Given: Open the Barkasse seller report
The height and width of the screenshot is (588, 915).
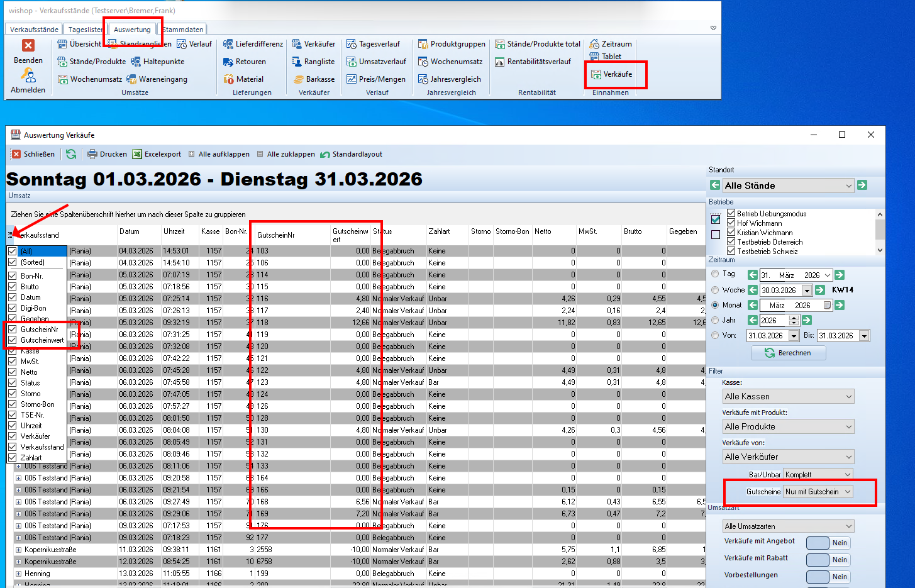Looking at the screenshot, I should point(299,79).
